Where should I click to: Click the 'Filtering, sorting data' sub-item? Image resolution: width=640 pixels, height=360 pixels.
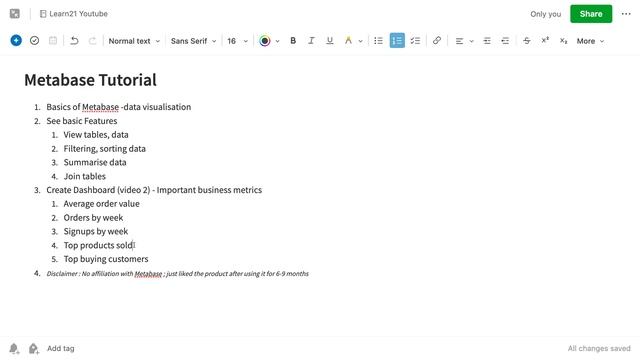click(104, 149)
